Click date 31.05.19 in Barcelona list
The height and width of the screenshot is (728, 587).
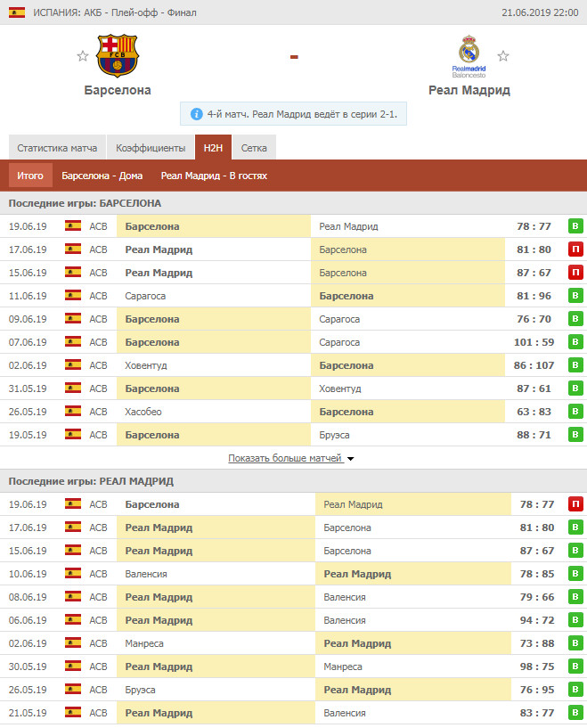28,389
